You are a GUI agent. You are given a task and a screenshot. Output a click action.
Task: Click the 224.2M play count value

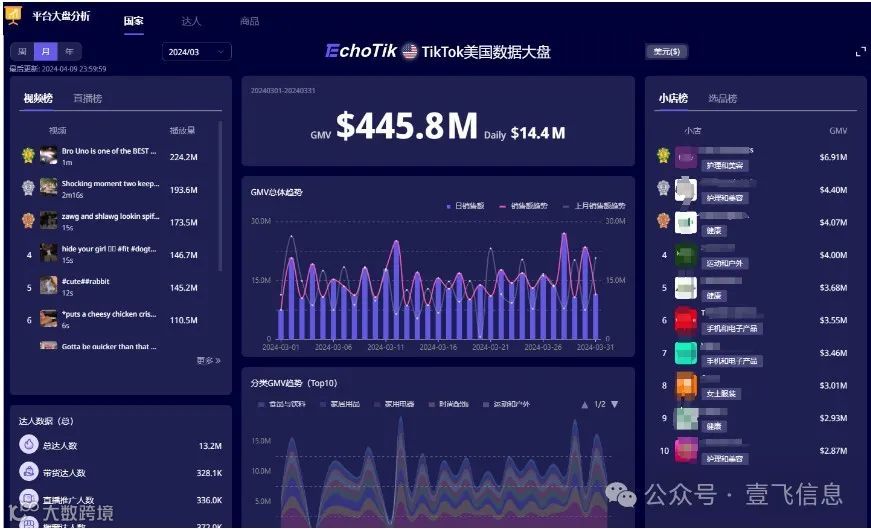pos(183,157)
